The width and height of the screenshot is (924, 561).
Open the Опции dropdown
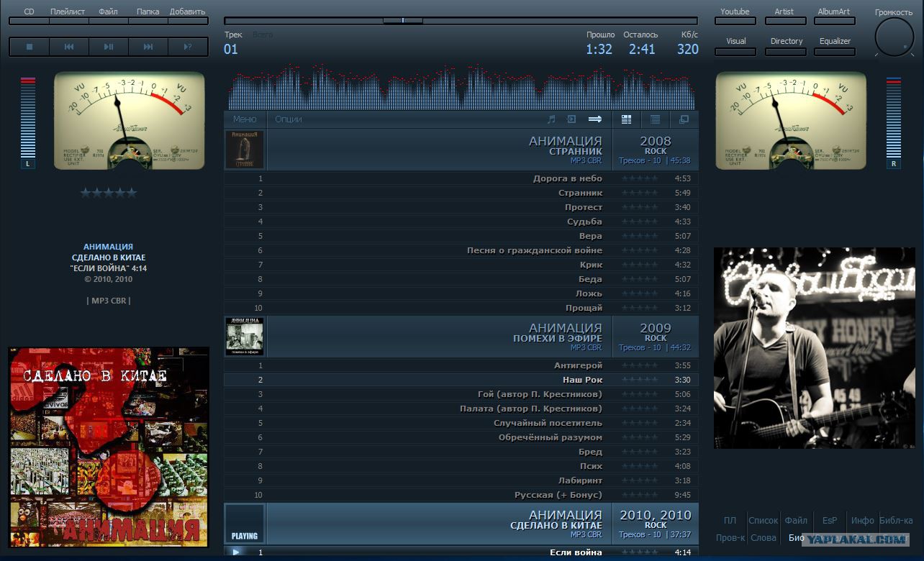point(289,119)
